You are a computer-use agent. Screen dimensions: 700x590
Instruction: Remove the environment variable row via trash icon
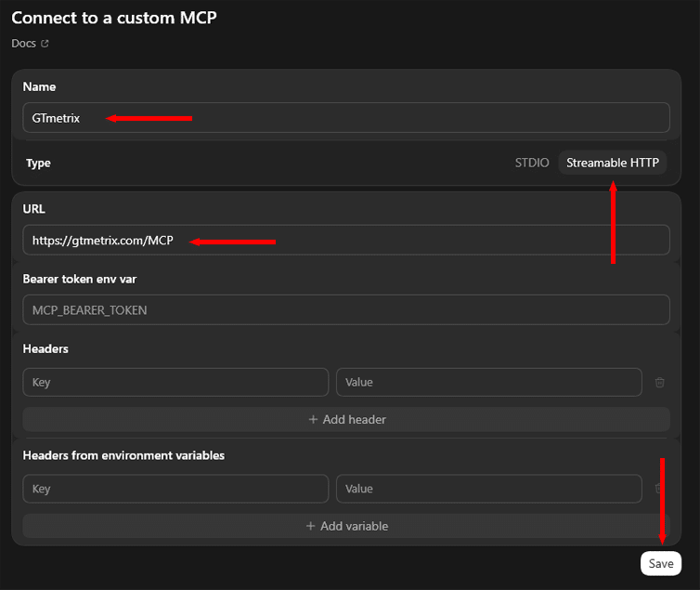click(x=658, y=488)
